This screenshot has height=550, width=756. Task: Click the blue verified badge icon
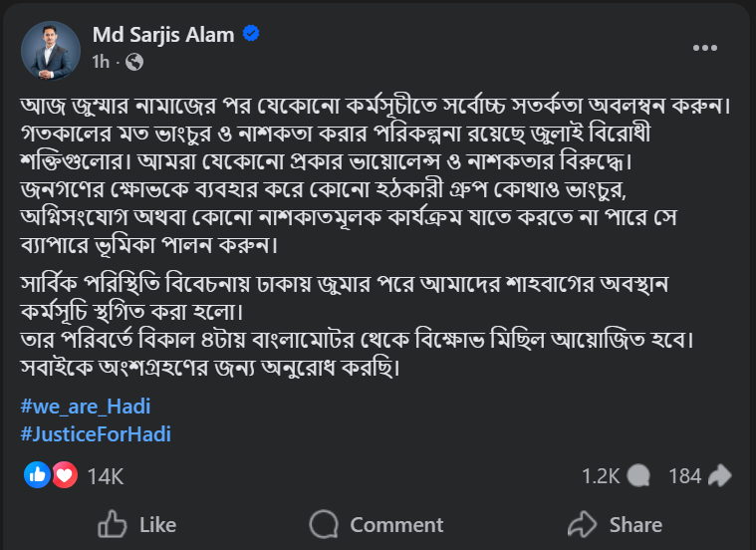coord(251,35)
